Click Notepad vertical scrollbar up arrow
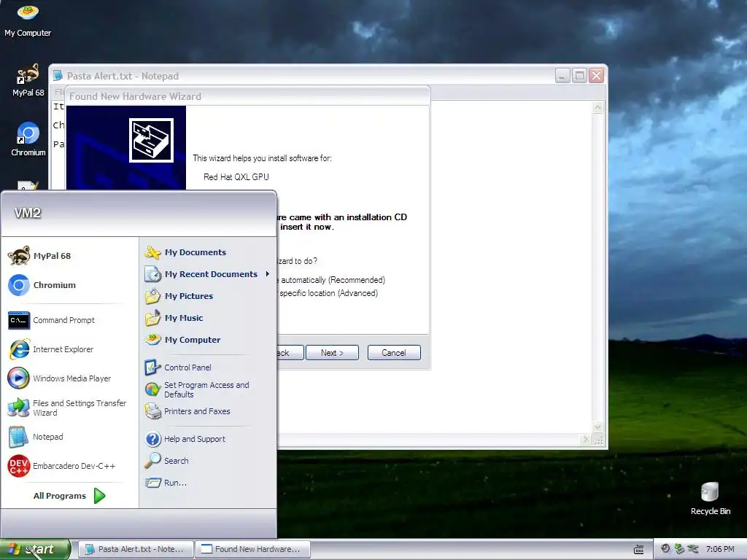The width and height of the screenshot is (747, 560). (597, 108)
